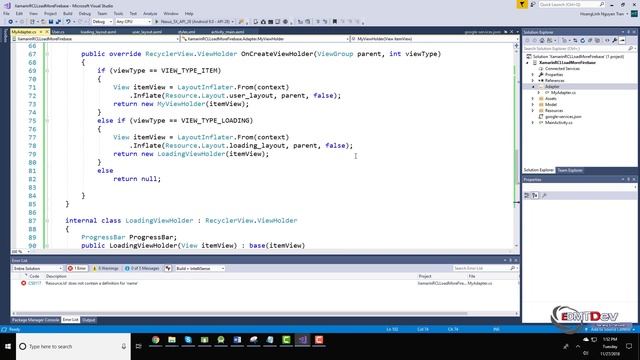Image resolution: width=640 pixels, height=360 pixels.
Task: Click the Description column header in Error List
Action: click(56, 276)
